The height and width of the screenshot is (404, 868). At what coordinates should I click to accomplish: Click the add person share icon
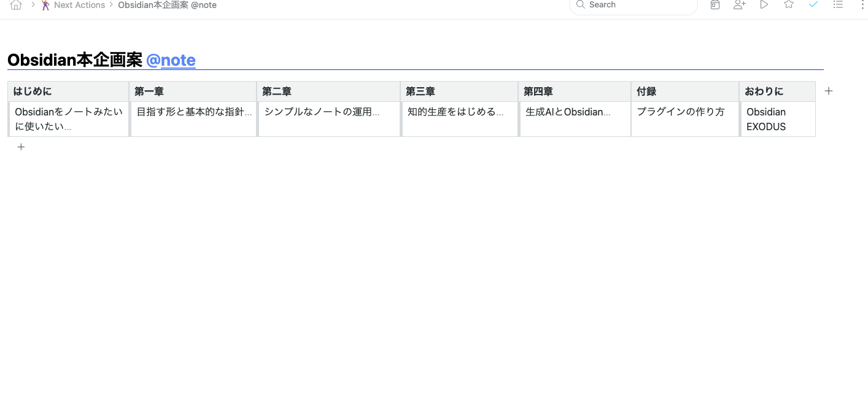point(740,4)
